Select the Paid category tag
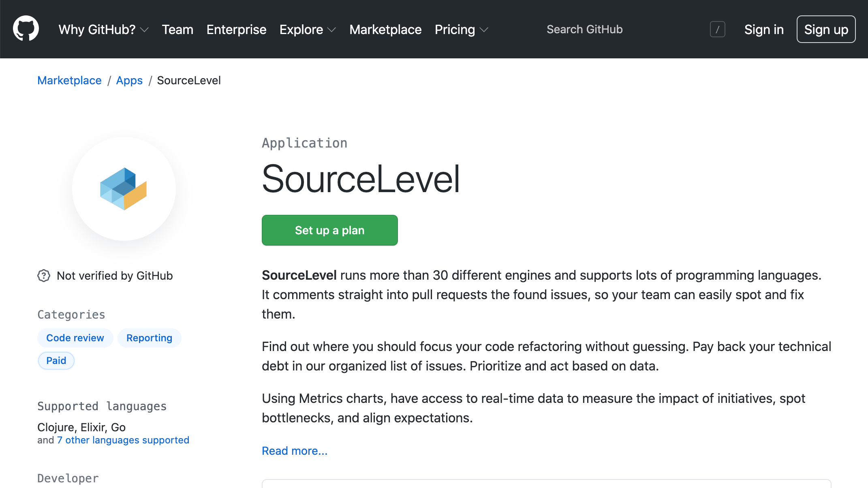 [56, 361]
